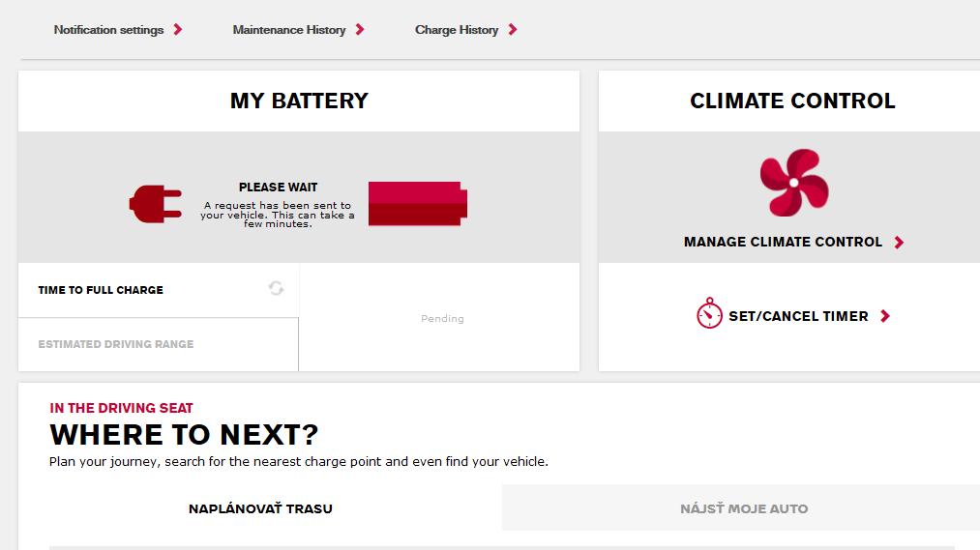Switch to the Nájsť moje auto tab
The width and height of the screenshot is (980, 550).
tap(744, 508)
